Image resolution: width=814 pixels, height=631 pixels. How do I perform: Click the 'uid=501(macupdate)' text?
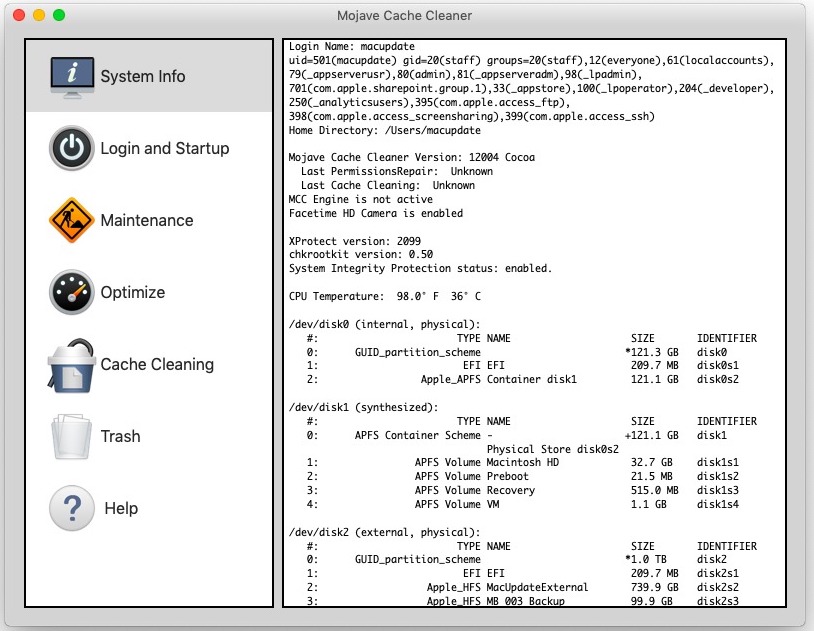click(x=343, y=60)
